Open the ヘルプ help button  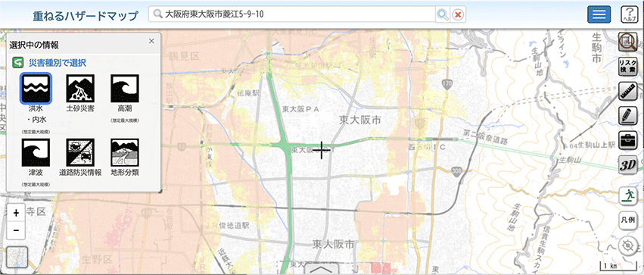[628, 15]
